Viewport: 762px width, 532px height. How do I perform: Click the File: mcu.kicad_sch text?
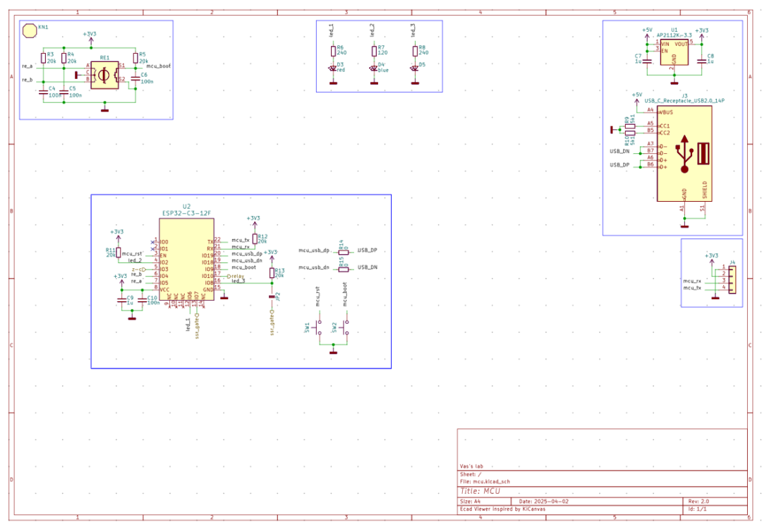click(485, 481)
